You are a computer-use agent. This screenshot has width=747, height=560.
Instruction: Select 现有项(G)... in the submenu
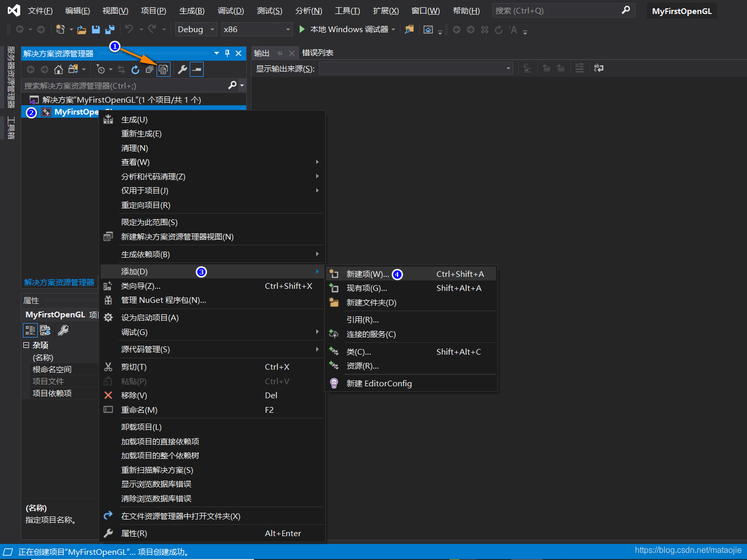tap(411, 288)
